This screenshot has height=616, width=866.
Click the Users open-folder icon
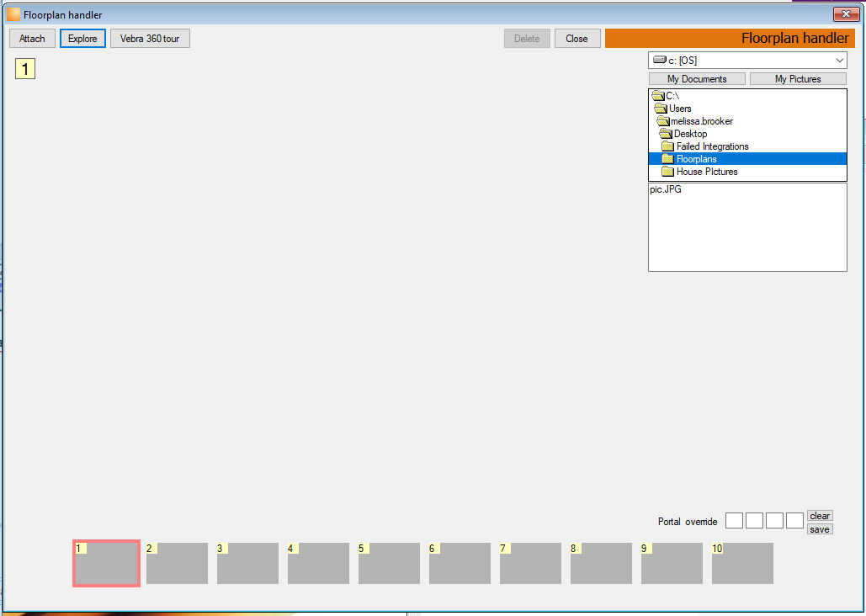tap(661, 109)
